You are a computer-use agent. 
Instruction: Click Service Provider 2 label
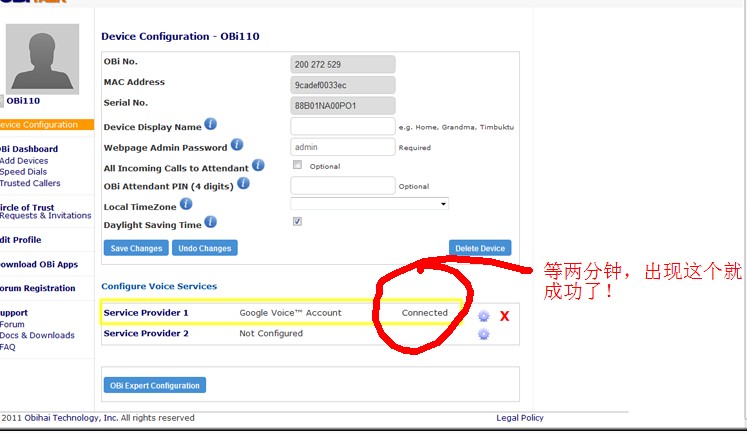pyautogui.click(x=146, y=333)
